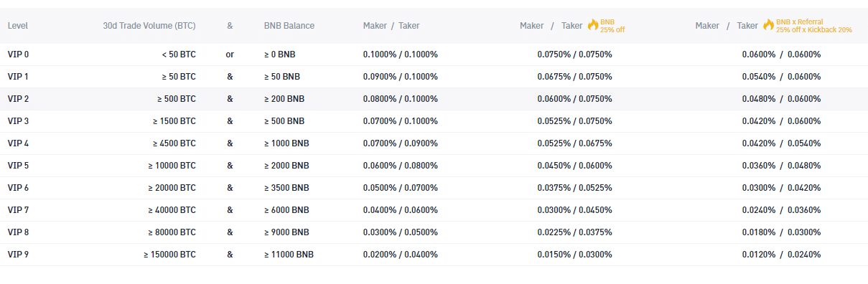Click the ≥ 3500 BNB balance cell
Image resolution: width=868 pixels, height=284 pixels.
pyautogui.click(x=286, y=188)
